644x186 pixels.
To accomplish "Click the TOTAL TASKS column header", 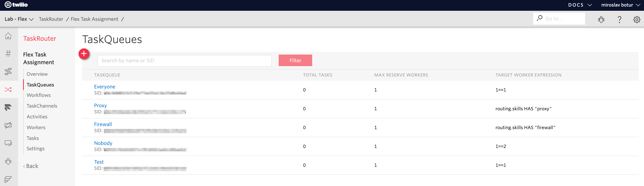I will click(318, 75).
